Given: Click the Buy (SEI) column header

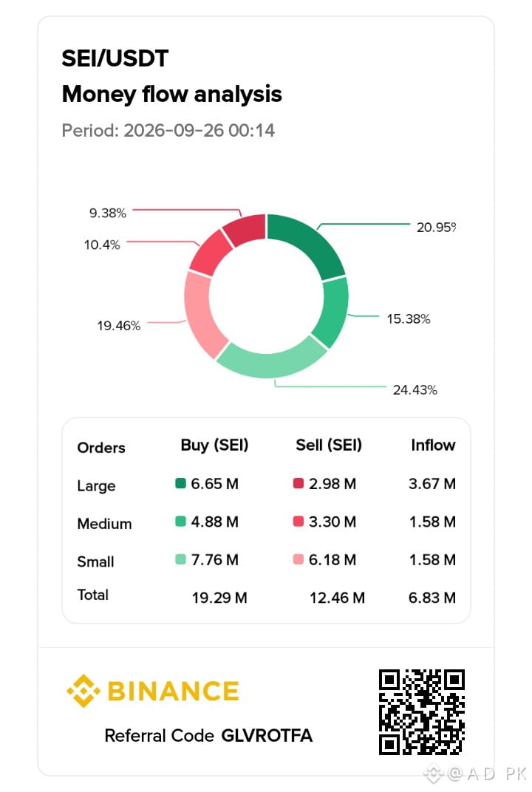Looking at the screenshot, I should [x=215, y=445].
